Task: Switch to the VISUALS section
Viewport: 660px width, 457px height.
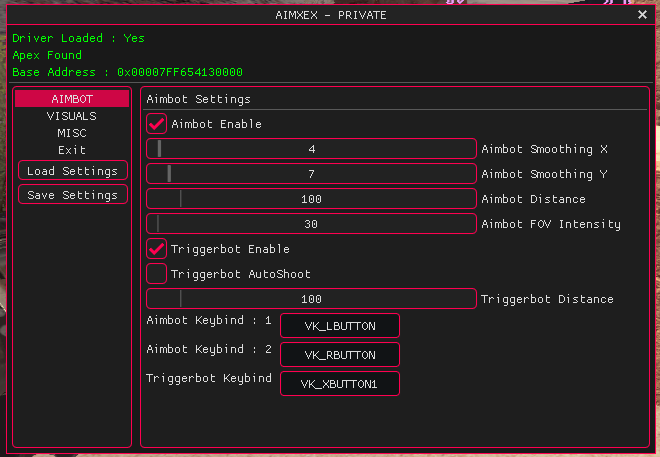Action: [72, 116]
